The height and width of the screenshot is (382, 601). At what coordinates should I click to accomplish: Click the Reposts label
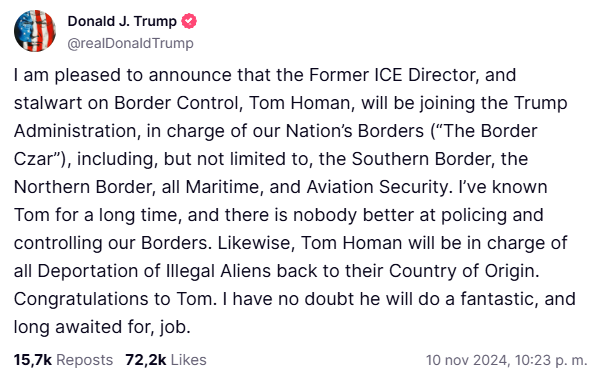click(85, 360)
